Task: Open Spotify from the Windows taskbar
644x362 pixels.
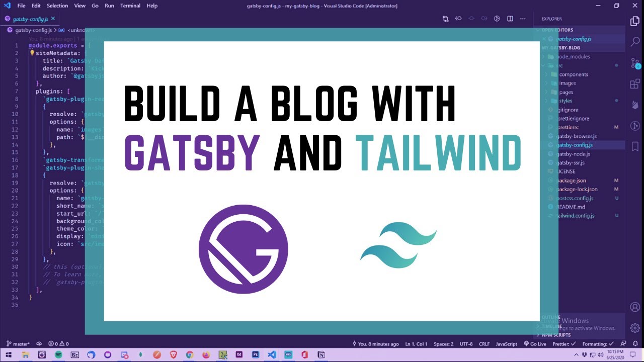Action: pos(58,354)
